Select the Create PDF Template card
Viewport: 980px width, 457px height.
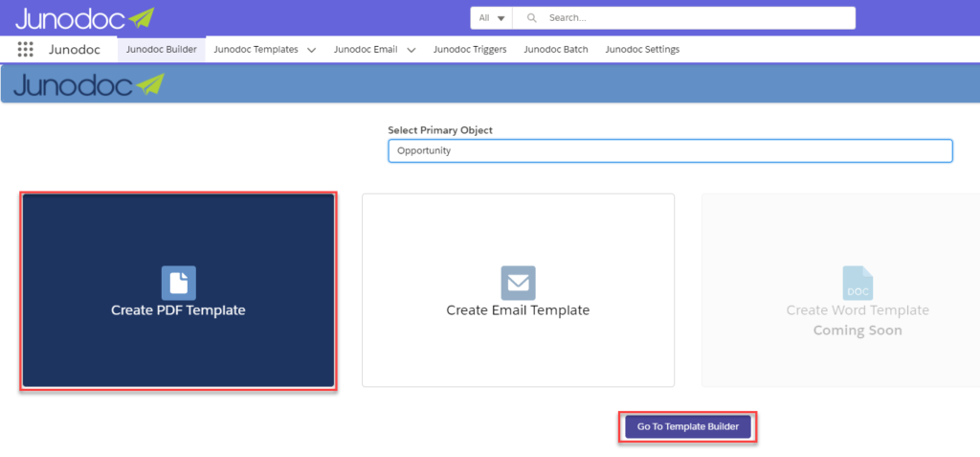(179, 291)
